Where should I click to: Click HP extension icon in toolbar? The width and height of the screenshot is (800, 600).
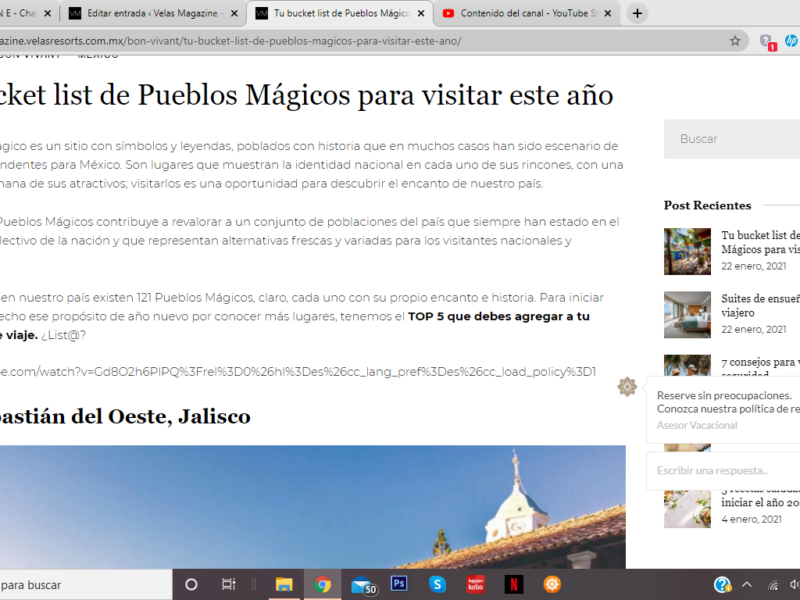(x=791, y=41)
